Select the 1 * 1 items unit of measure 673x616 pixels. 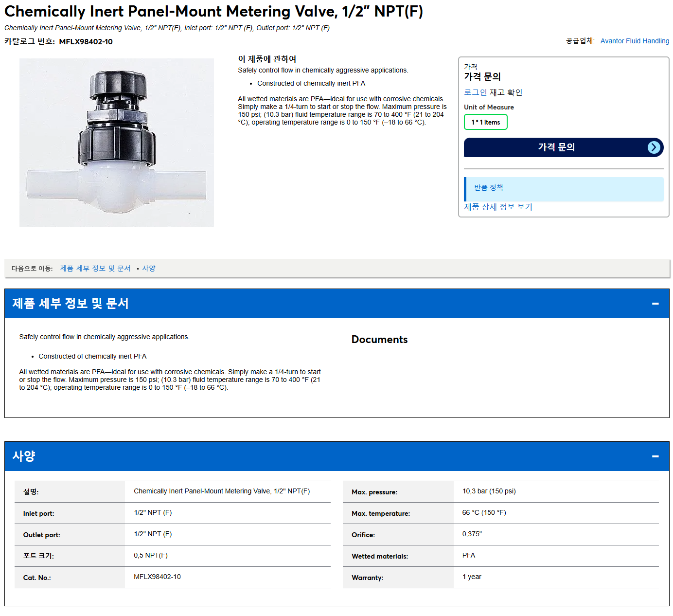point(486,122)
